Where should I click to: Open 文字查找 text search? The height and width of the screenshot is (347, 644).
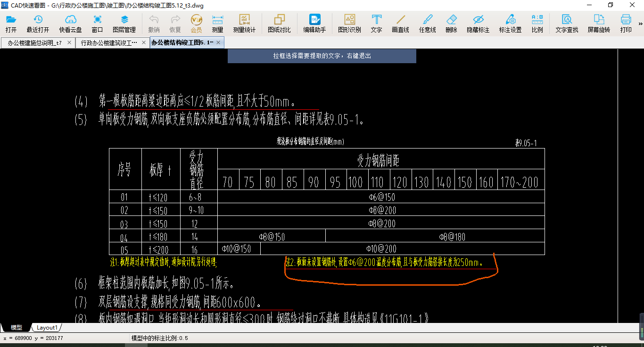click(x=567, y=24)
